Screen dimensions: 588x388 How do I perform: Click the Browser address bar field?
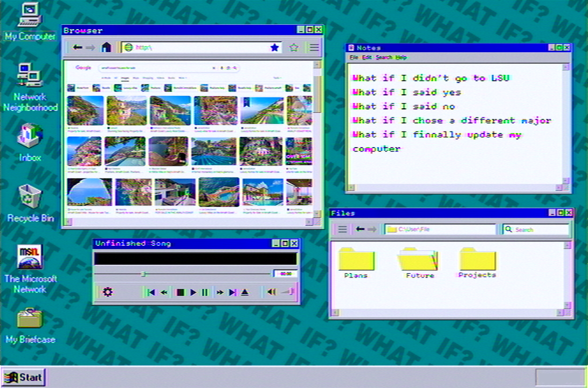(x=202, y=47)
